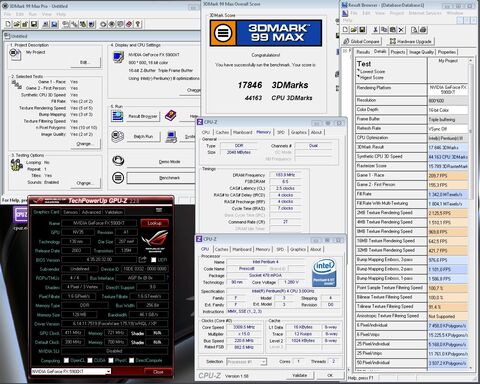Click the Open project icon in 3DMark toolbar

(17, 24)
